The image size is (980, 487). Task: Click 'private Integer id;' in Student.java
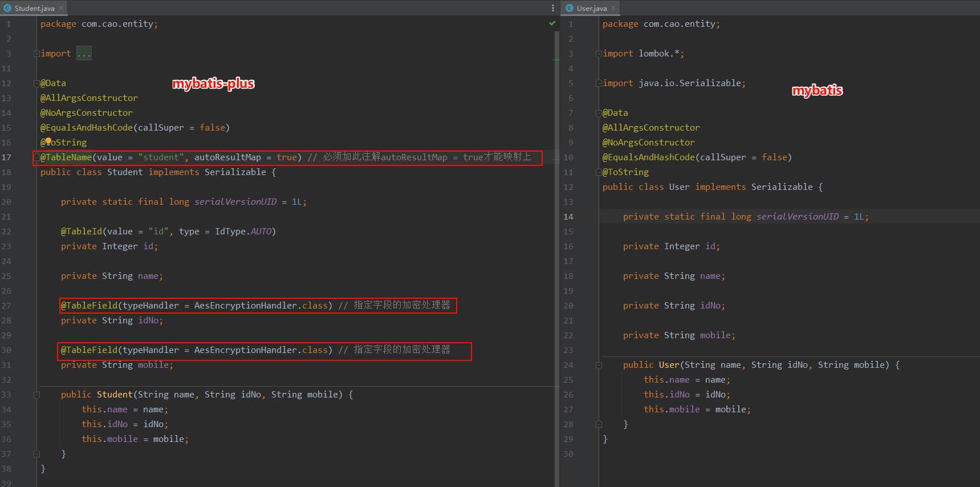pyautogui.click(x=109, y=246)
